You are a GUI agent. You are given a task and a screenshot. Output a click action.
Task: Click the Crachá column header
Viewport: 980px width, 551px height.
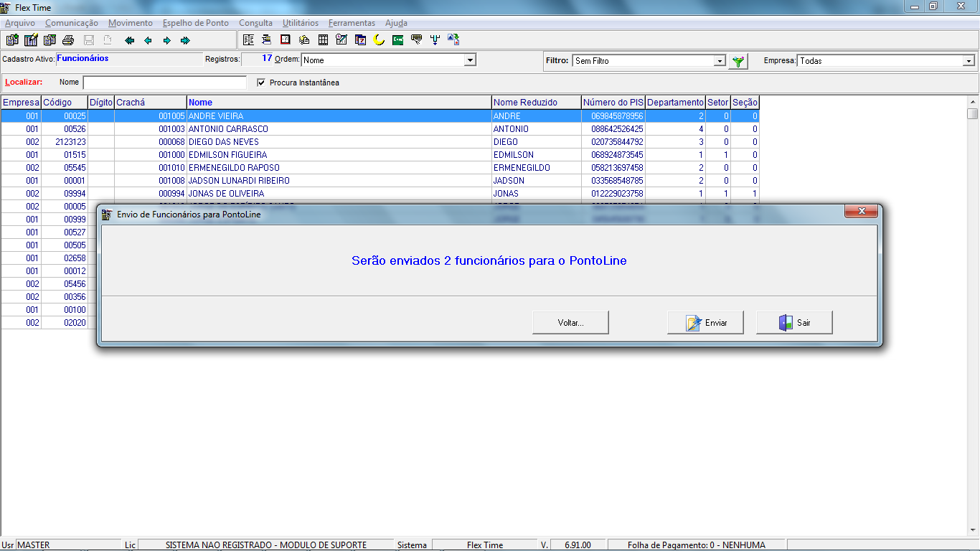(x=151, y=103)
